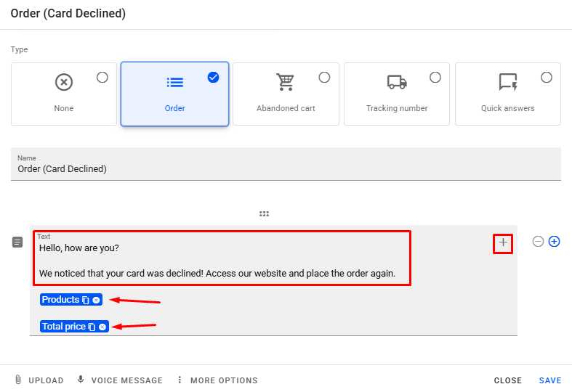The width and height of the screenshot is (572, 392).
Task: Remove the Products variable chip
Action: [96, 300]
